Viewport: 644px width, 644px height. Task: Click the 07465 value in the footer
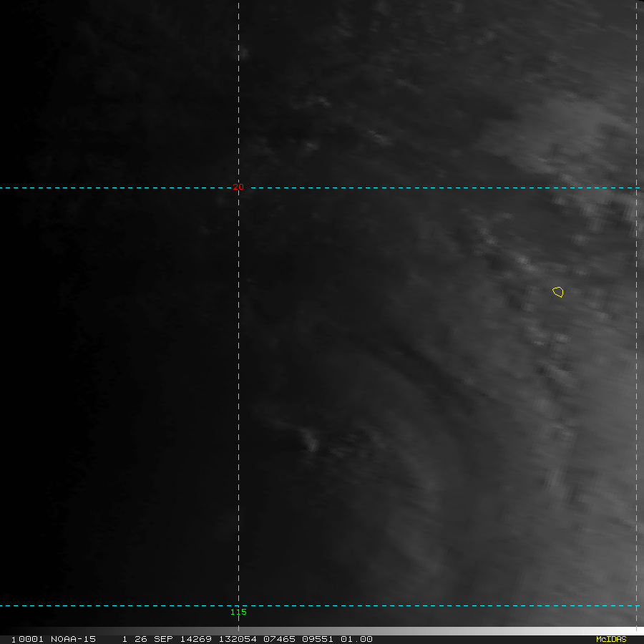[279, 639]
